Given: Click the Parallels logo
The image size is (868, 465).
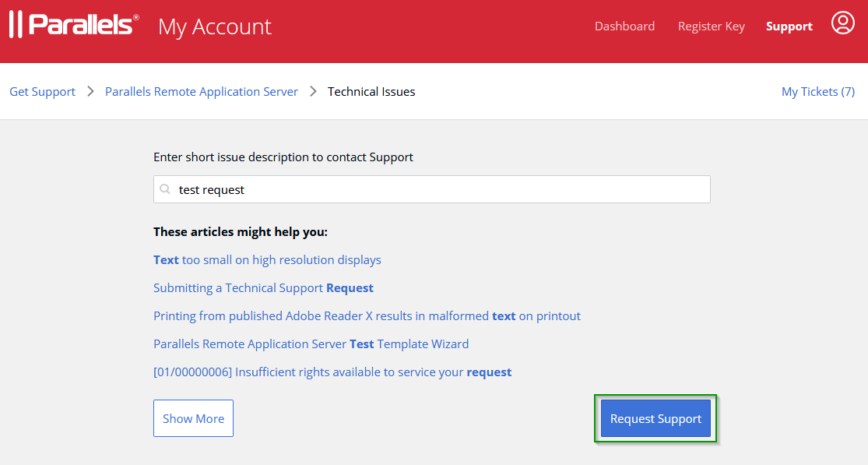Looking at the screenshot, I should point(74,24).
